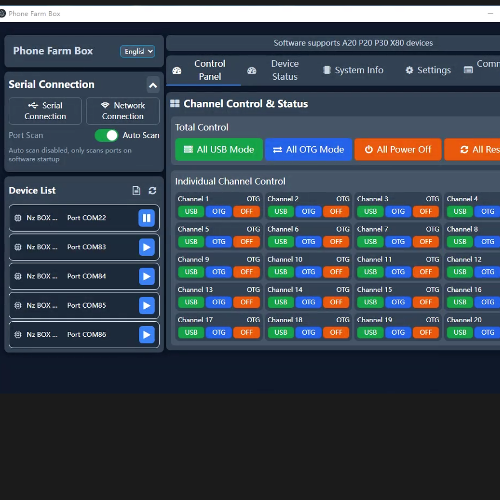Set Channel 3 to OTG
The image size is (500, 500).
398,212
